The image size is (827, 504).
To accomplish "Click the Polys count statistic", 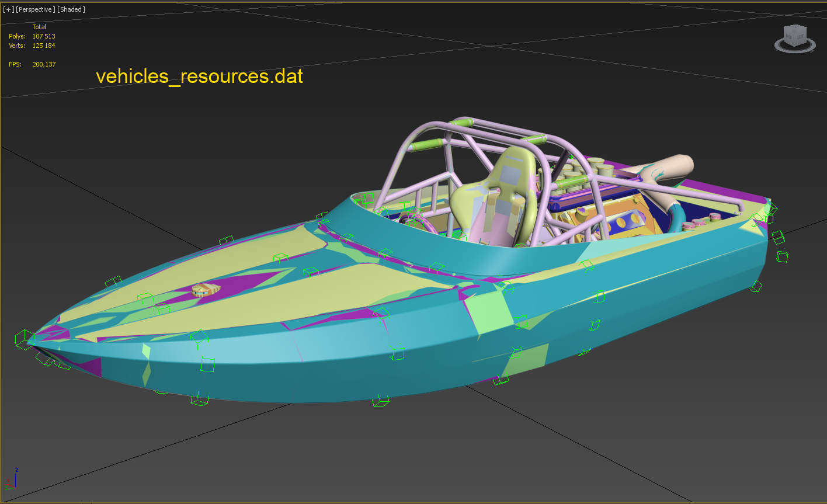I will 43,36.
